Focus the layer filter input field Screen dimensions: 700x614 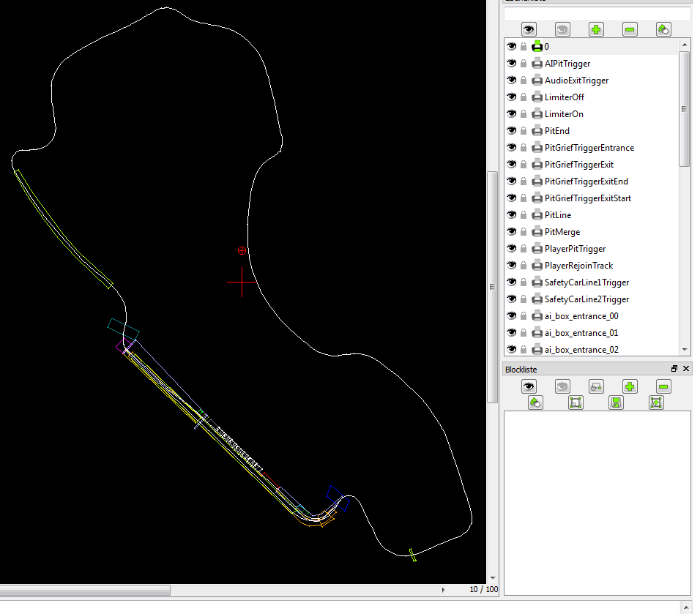coord(597,13)
